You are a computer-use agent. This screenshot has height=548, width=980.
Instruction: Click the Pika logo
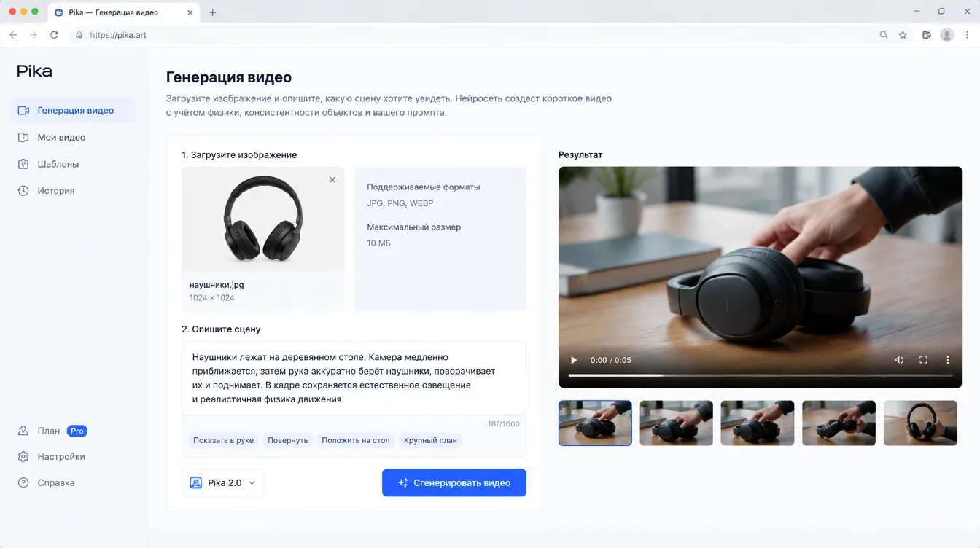point(34,71)
